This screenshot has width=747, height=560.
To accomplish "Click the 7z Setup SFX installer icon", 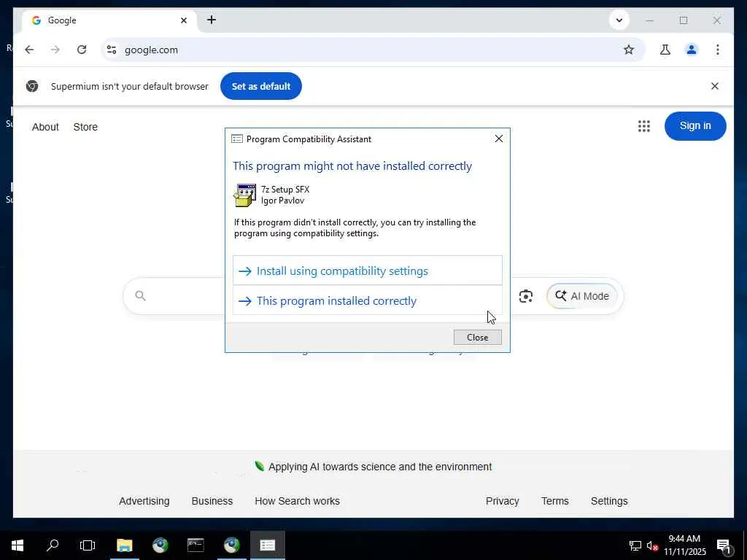I will [244, 195].
